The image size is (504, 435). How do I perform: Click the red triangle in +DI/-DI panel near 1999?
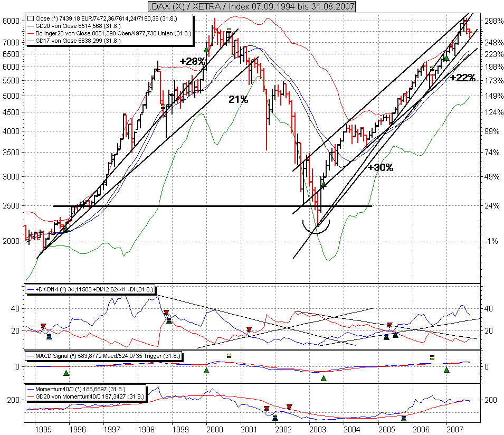tap(166, 313)
